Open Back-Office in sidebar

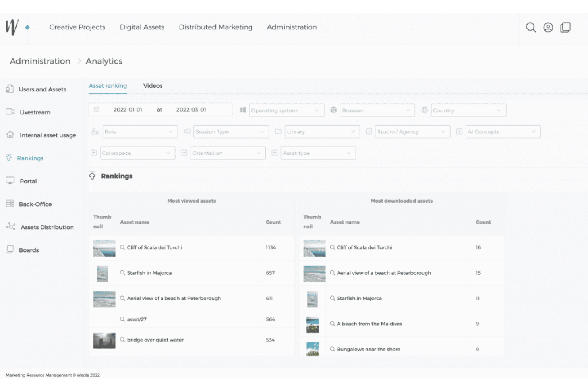click(35, 204)
